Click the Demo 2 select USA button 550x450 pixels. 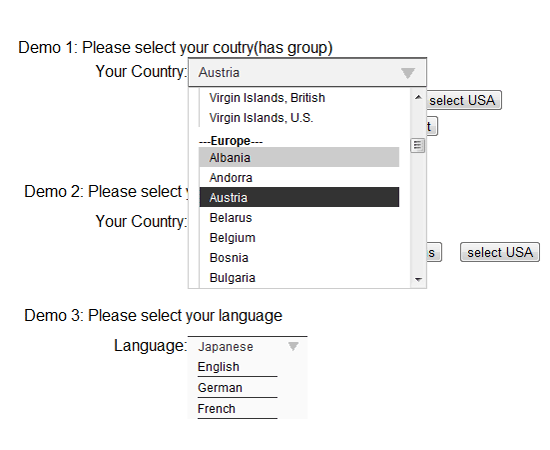tap(500, 252)
